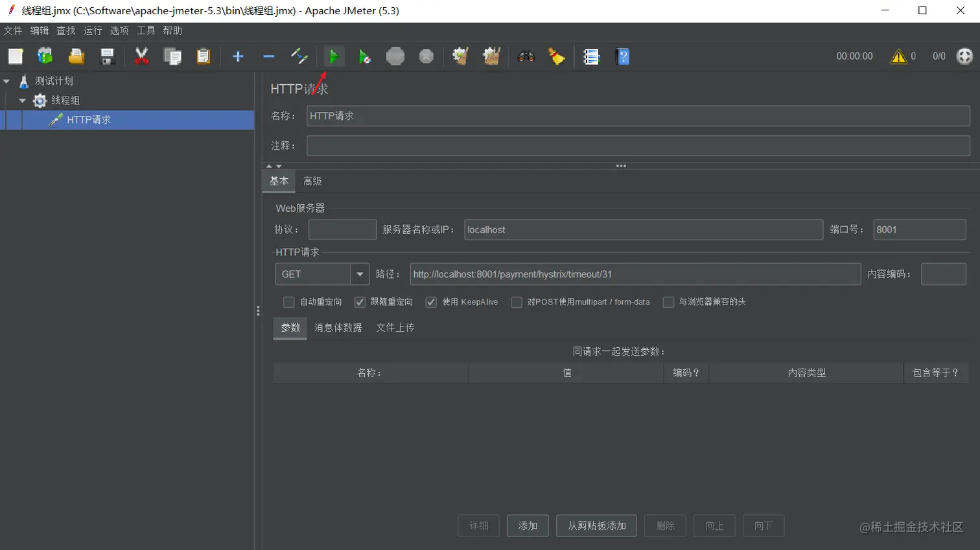This screenshot has height=550, width=980.
Task: Switch to the 文件上传 tab
Action: pyautogui.click(x=395, y=328)
